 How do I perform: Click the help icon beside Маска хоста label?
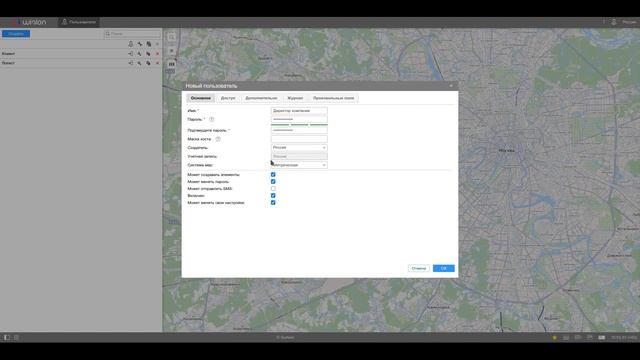[218, 139]
